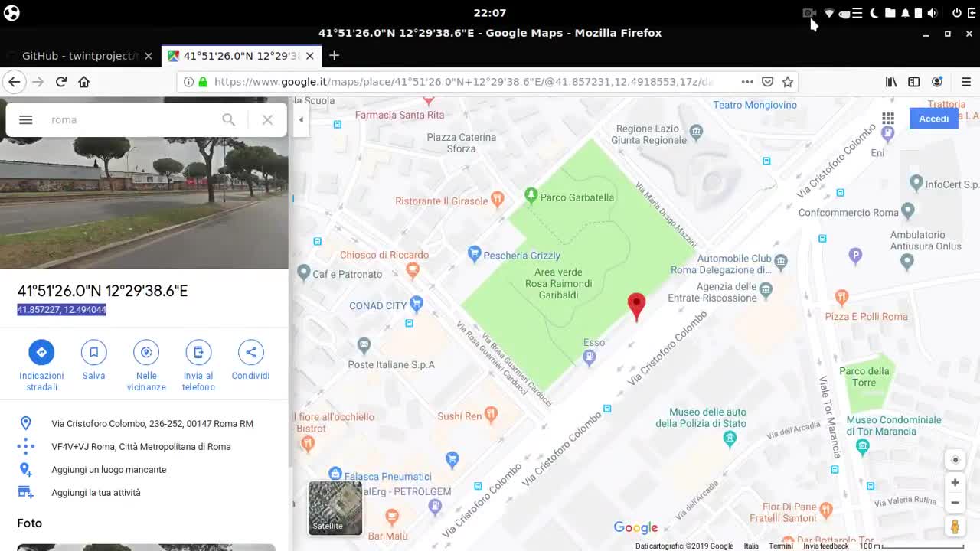Click the Italia footer link
The height and width of the screenshot is (551, 980).
[x=751, y=546]
